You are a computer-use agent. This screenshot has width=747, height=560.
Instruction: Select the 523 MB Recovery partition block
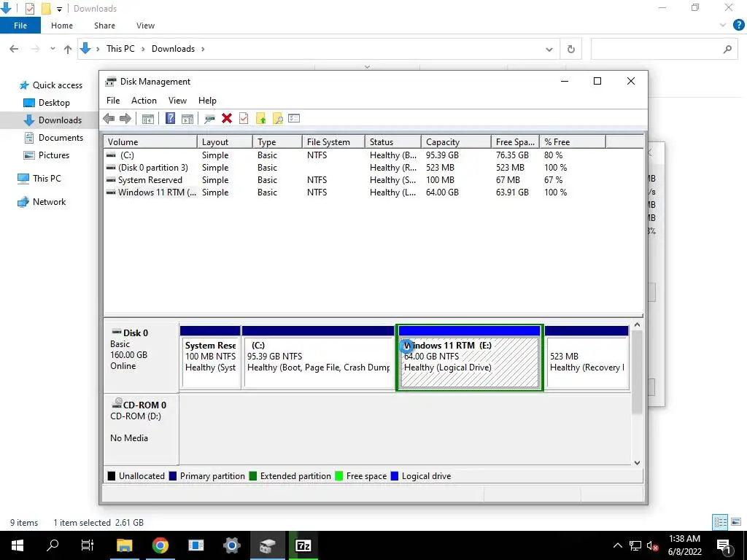coord(587,358)
